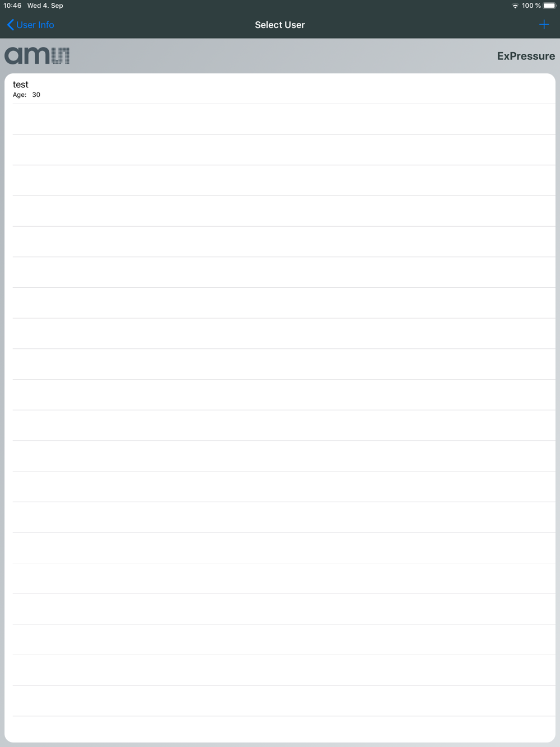Click the number 30 in test entry

click(x=36, y=95)
